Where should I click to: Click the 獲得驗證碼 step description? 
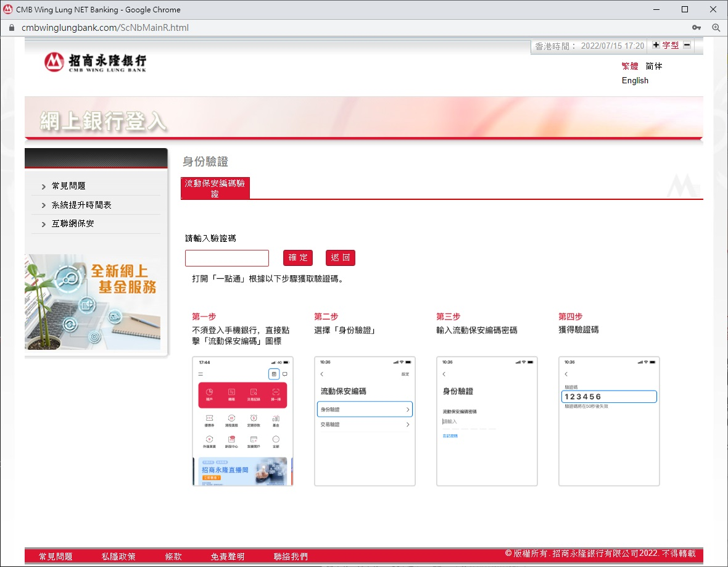point(579,329)
